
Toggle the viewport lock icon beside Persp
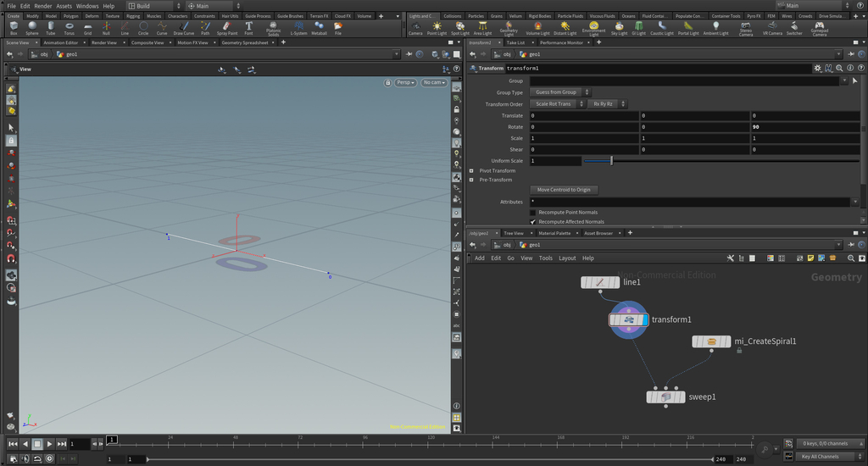(387, 82)
